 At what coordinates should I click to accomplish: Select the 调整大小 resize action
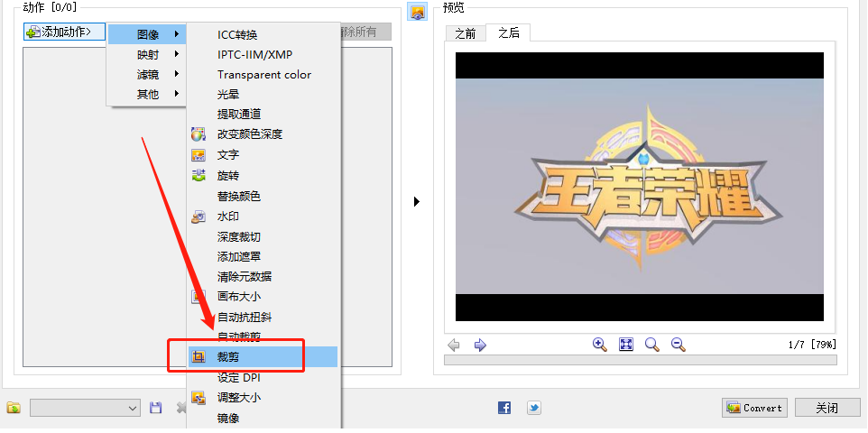[238, 398]
